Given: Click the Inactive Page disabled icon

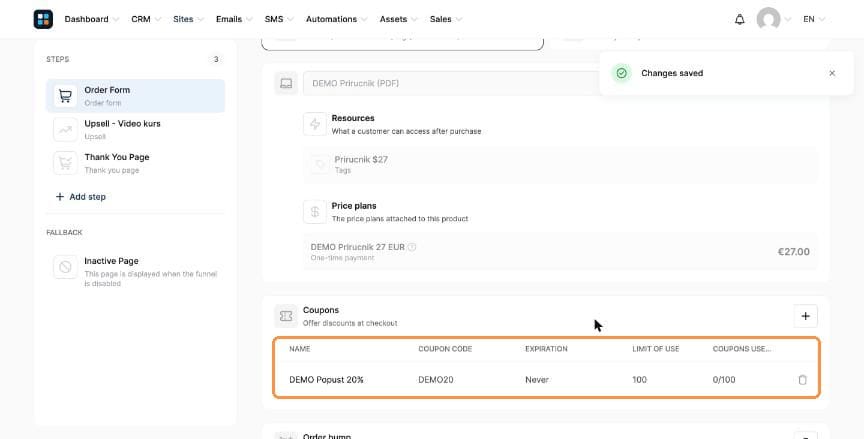Looking at the screenshot, I should point(65,267).
